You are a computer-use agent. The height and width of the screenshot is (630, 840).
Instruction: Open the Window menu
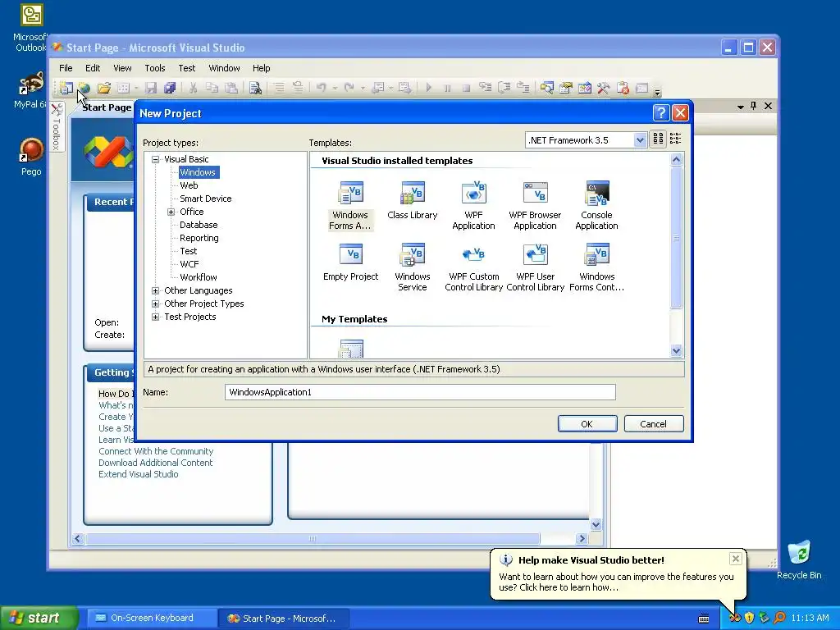[224, 68]
